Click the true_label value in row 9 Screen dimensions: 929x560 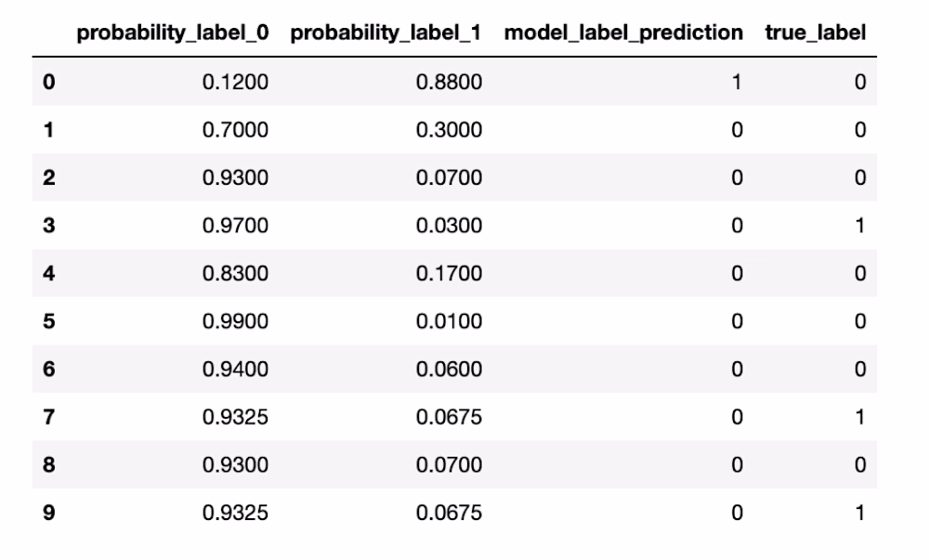tap(859, 513)
